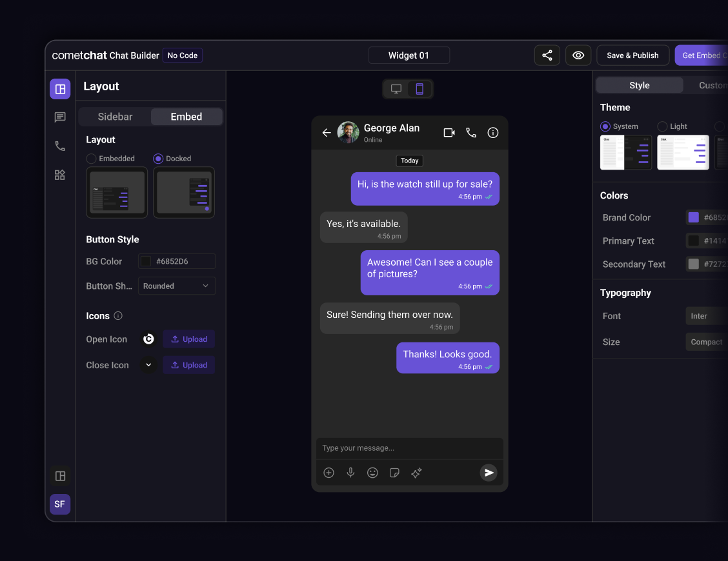This screenshot has height=561, width=728.
Task: Open the Font Inter dropdown
Action: click(707, 316)
